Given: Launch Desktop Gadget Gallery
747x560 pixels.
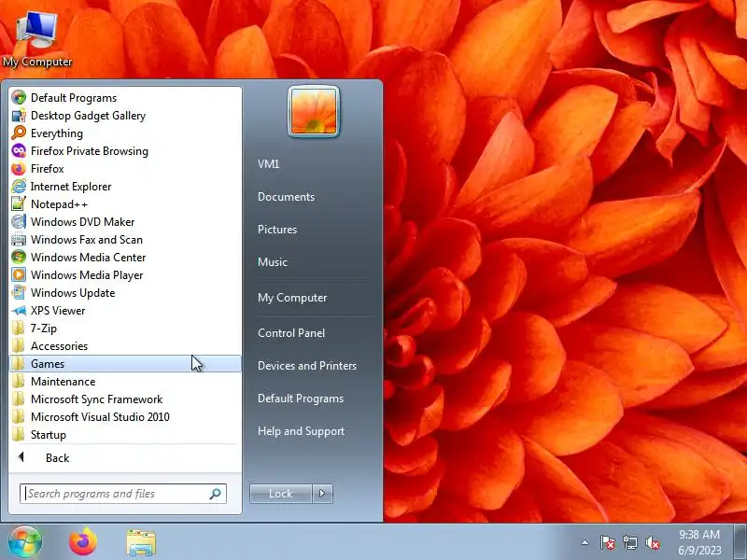Looking at the screenshot, I should 125,116.
